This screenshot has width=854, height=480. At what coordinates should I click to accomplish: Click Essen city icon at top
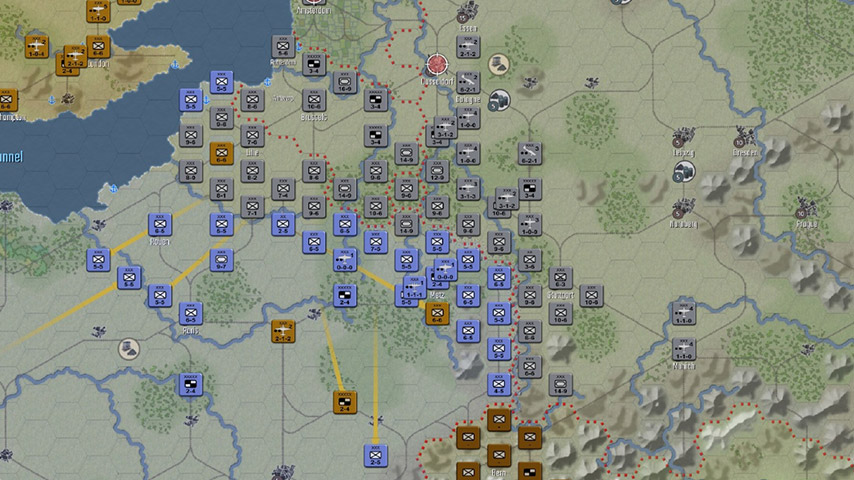click(x=467, y=11)
